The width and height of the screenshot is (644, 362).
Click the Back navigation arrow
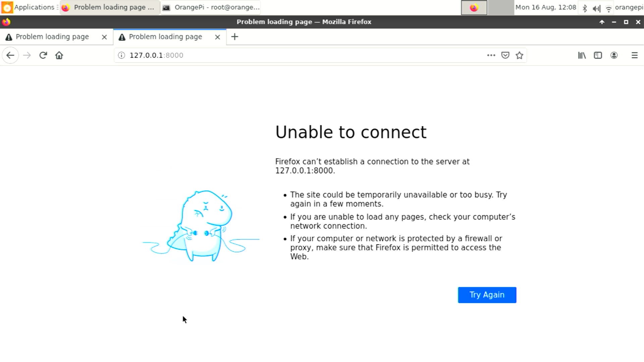(x=10, y=55)
